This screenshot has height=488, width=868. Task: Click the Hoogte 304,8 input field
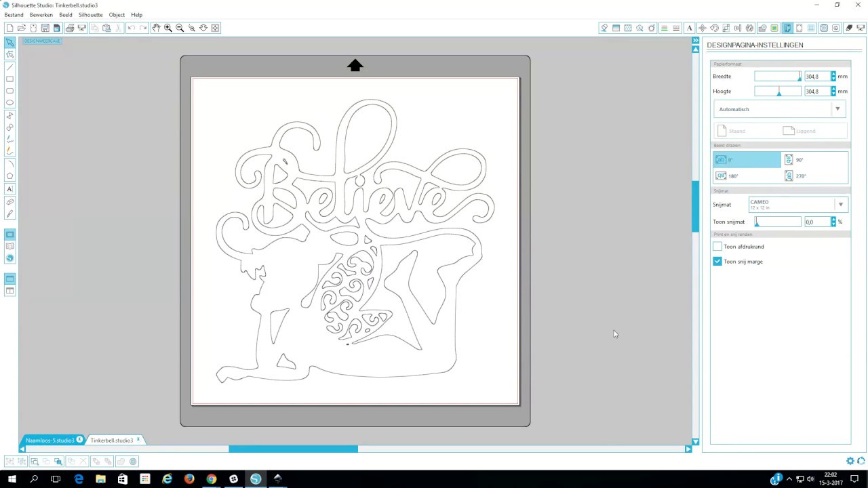(817, 91)
